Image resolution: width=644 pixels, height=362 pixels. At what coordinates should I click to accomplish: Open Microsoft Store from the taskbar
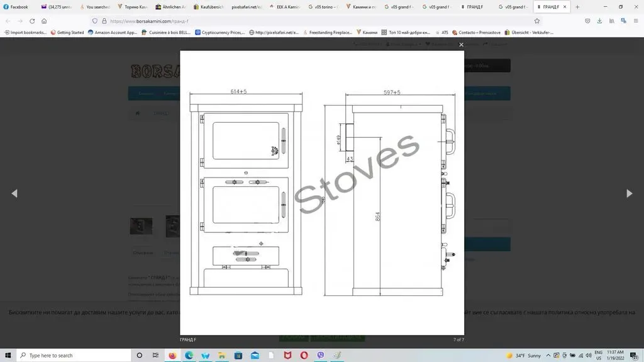tap(238, 355)
